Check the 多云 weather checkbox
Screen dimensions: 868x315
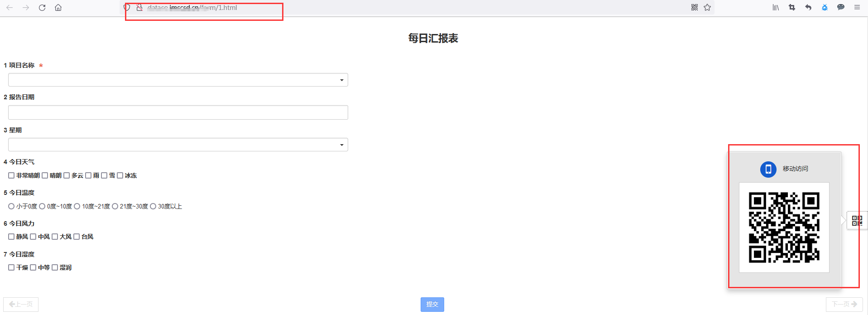(67, 175)
